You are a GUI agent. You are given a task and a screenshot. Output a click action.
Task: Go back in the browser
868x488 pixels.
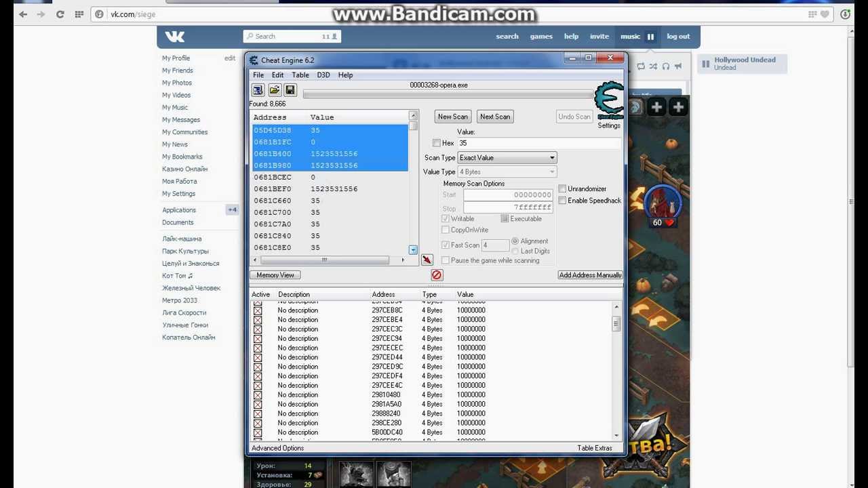23,14
